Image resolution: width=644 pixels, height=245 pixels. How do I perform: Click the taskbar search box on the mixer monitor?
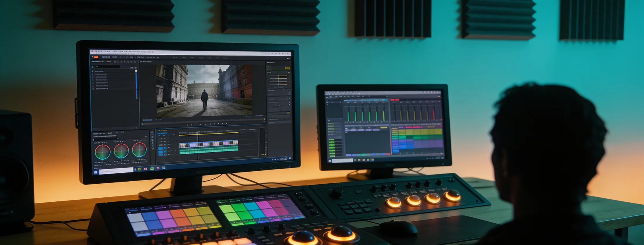pyautogui.click(x=343, y=161)
